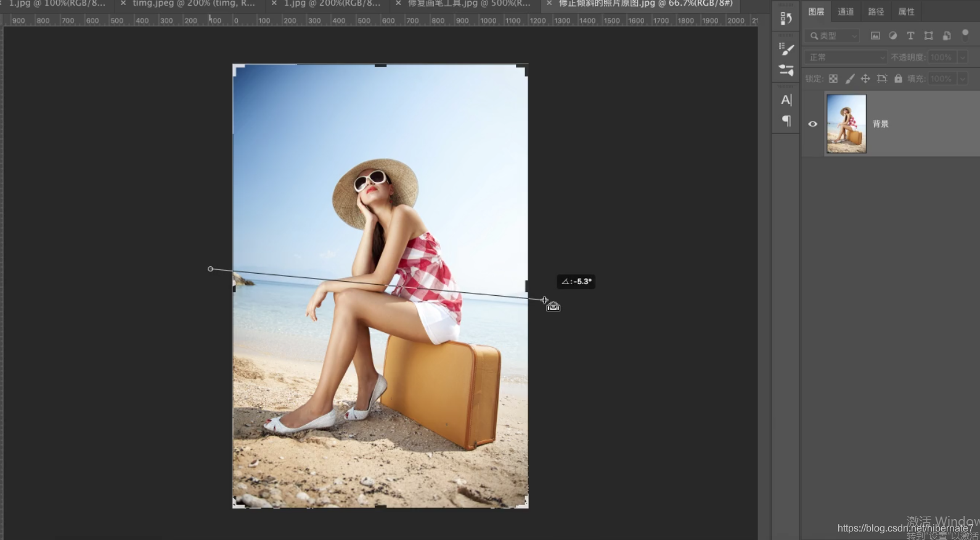Viewport: 980px width, 540px height.
Task: Lock layer position move icon
Action: pyautogui.click(x=865, y=78)
